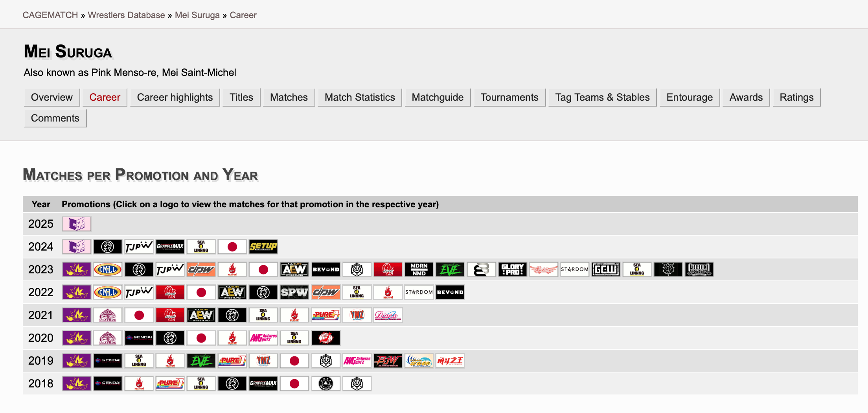
Task: Switch to the Matchguide tab
Action: (x=438, y=97)
